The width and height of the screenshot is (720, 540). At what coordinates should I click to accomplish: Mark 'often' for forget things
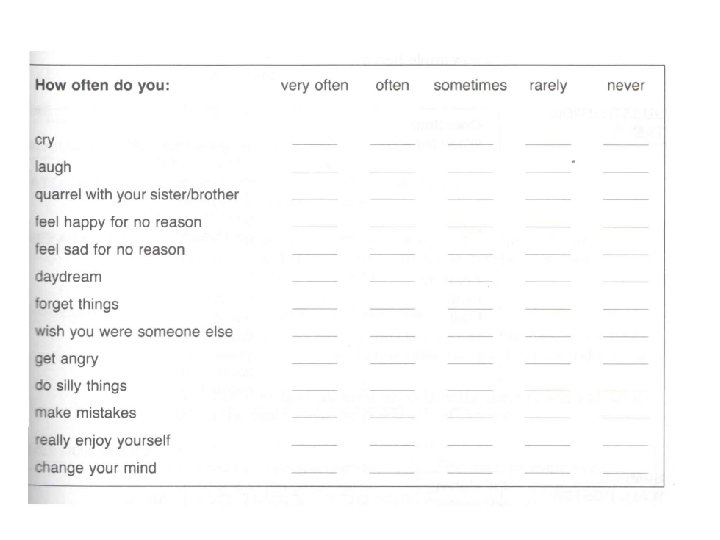(392, 306)
